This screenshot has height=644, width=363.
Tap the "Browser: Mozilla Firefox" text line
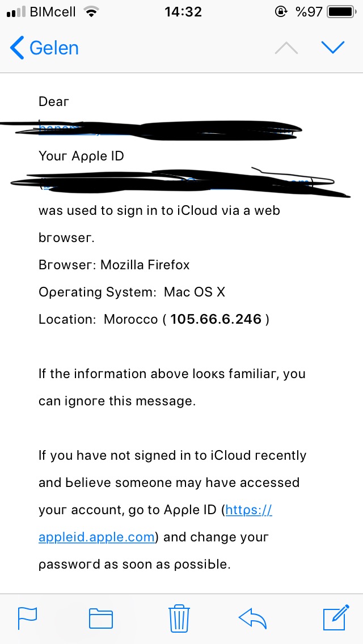pos(114,265)
